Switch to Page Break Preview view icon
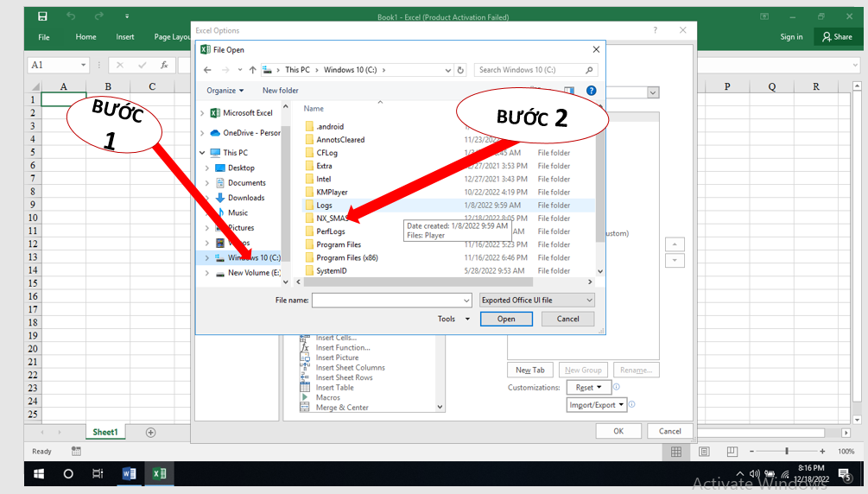This screenshot has width=868, height=494. coord(733,452)
